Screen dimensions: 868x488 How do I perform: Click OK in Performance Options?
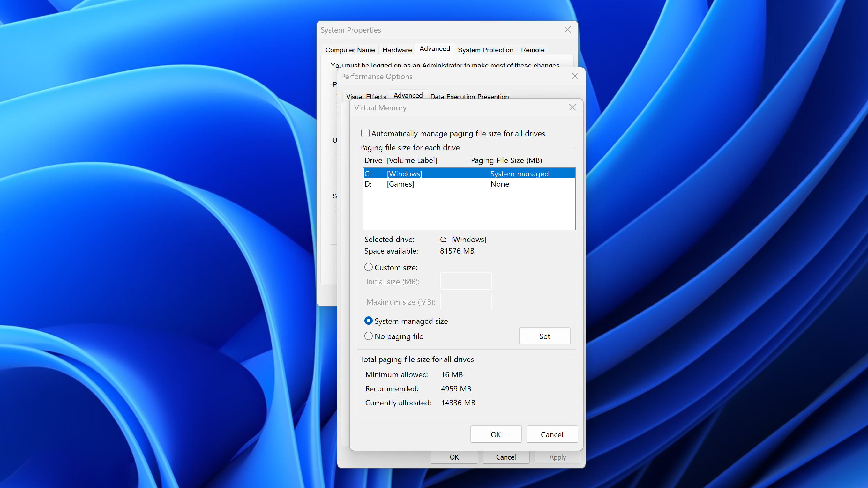[x=454, y=457]
